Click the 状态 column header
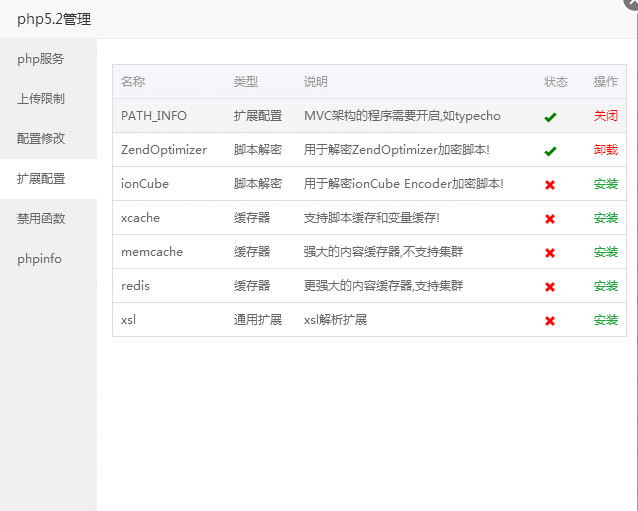 click(x=556, y=82)
